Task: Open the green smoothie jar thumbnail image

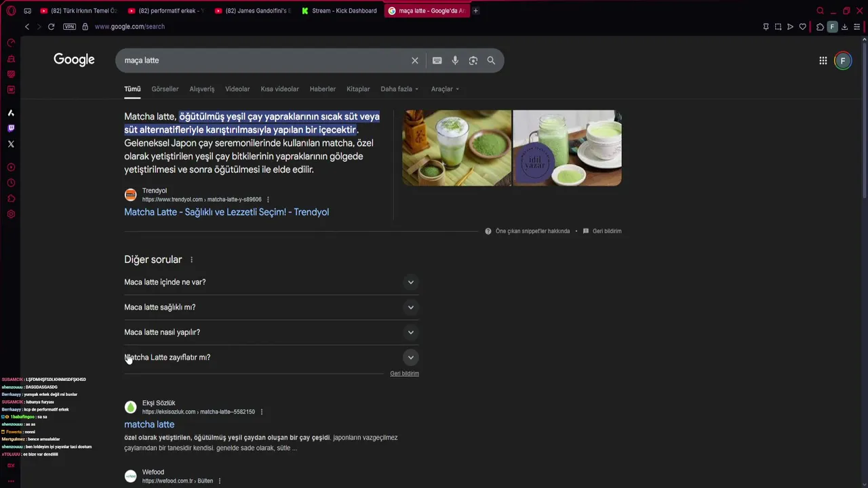Action: point(568,148)
